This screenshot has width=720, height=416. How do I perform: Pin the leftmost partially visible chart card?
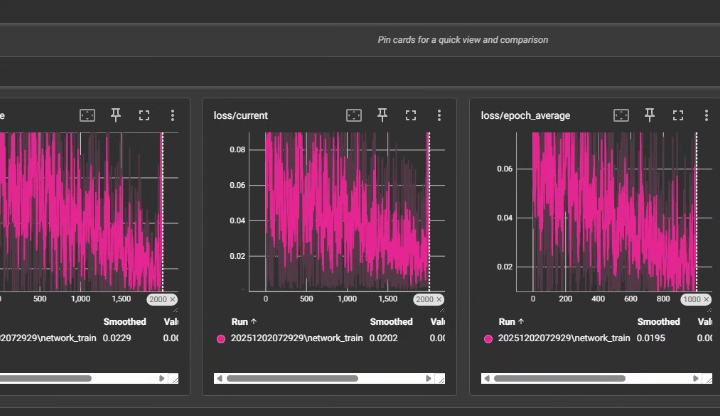[115, 116]
